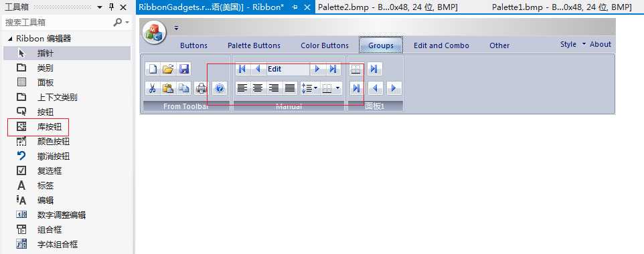
Task: Pin the toolbox panel with pushpin icon
Action: click(x=111, y=7)
